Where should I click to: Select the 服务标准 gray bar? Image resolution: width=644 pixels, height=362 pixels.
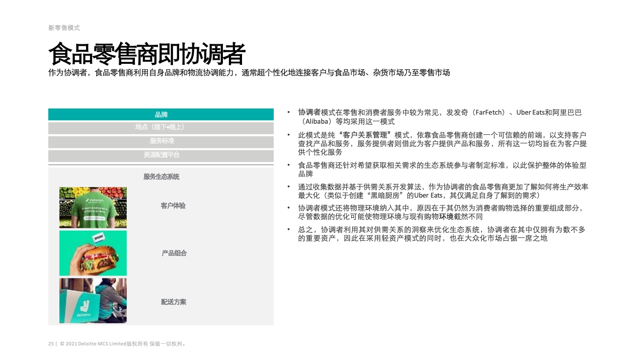point(161,141)
